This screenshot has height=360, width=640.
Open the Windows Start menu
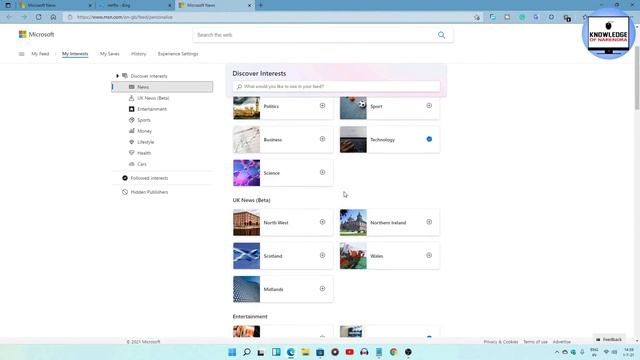pyautogui.click(x=232, y=352)
